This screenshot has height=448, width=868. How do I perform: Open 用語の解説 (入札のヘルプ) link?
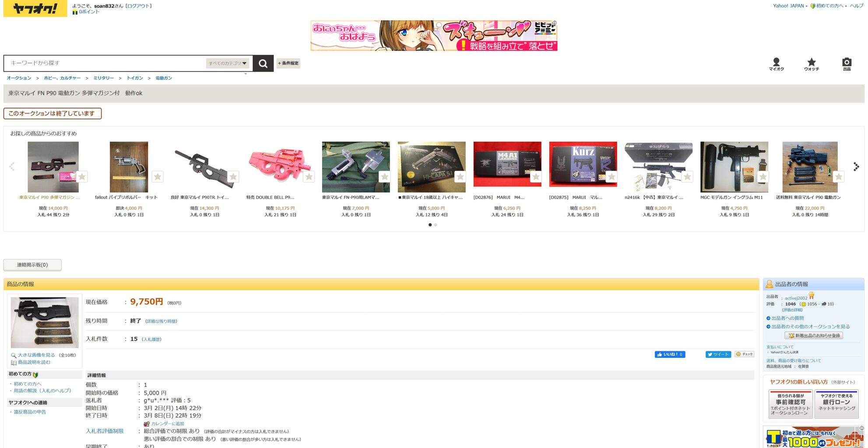coord(42,391)
